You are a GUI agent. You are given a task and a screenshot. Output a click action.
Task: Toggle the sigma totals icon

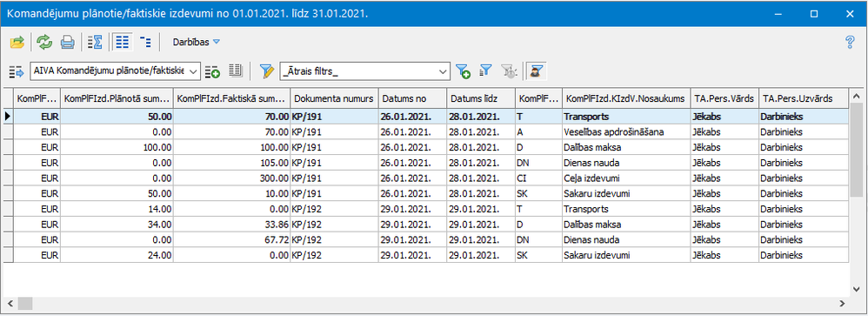95,42
